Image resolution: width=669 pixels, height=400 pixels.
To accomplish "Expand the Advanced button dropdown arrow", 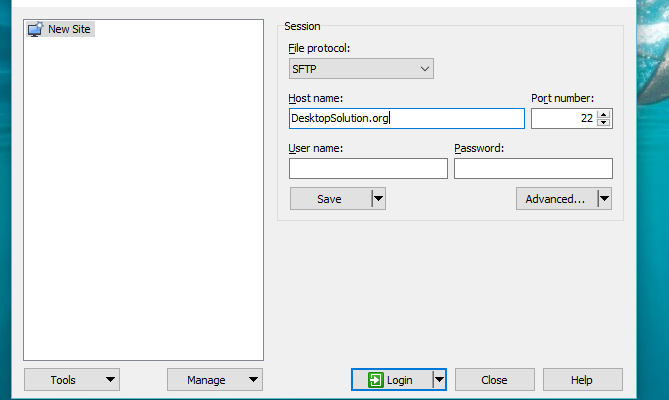I will (x=604, y=199).
